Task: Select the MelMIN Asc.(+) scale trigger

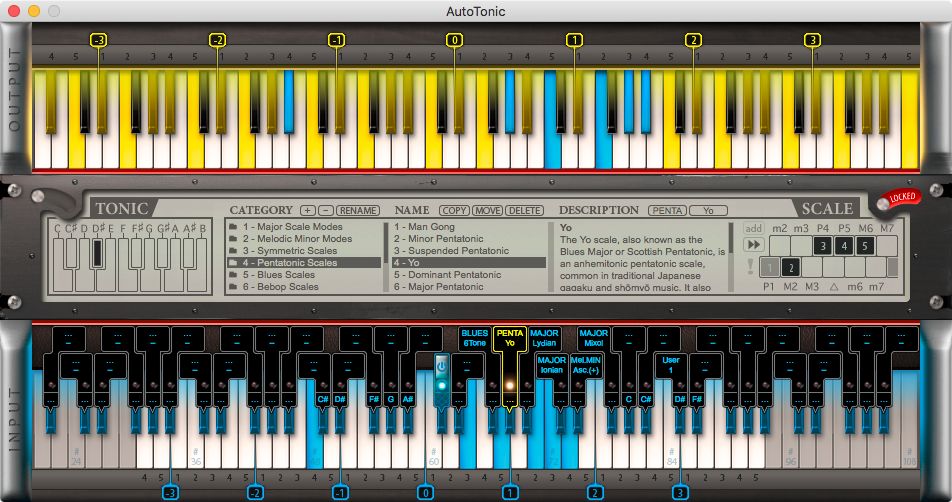Action: pyautogui.click(x=585, y=365)
